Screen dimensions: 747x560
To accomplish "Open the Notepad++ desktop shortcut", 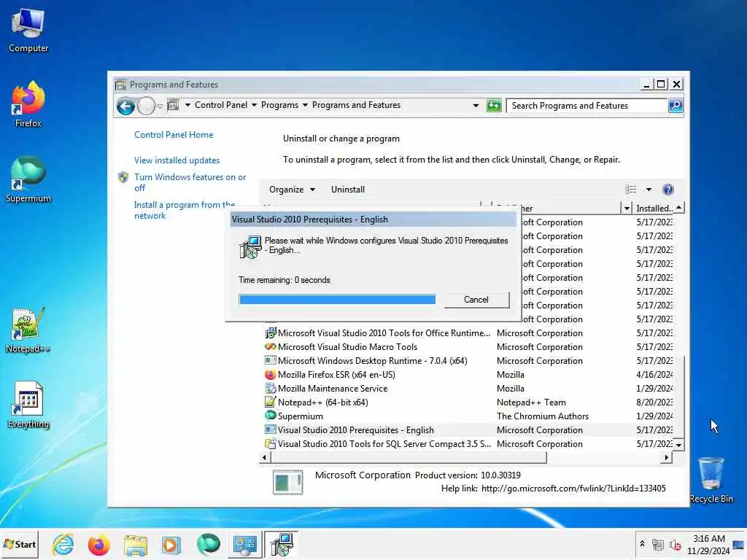I will 28,330.
